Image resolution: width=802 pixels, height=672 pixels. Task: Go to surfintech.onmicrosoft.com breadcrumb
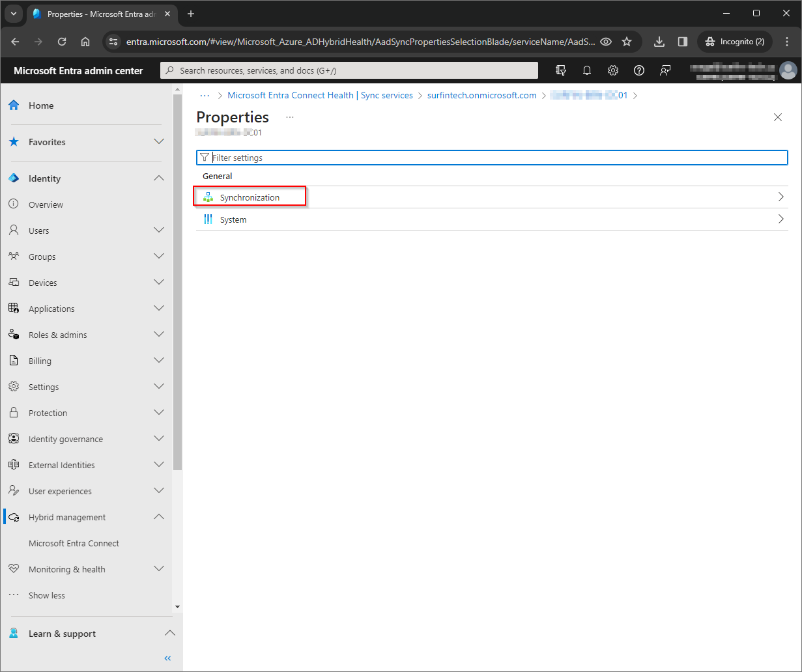click(482, 95)
